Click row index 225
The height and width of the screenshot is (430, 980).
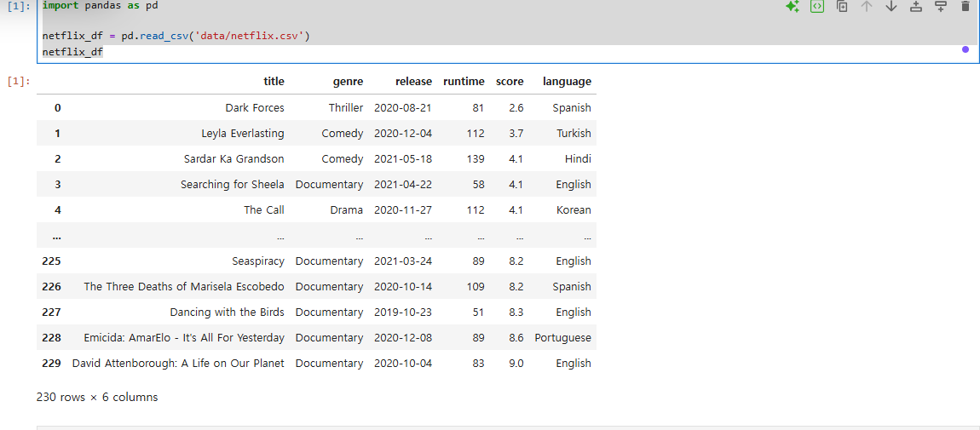click(x=51, y=261)
